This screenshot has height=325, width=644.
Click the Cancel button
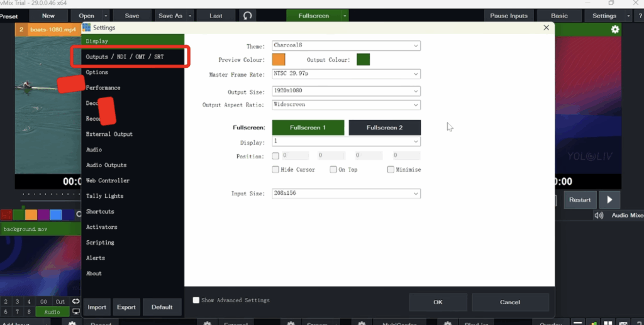(x=509, y=302)
